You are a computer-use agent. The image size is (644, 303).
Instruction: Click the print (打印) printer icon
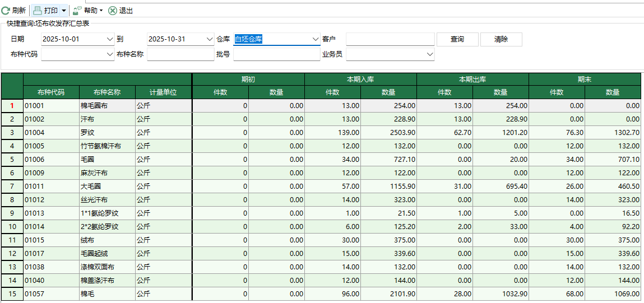[x=38, y=11]
